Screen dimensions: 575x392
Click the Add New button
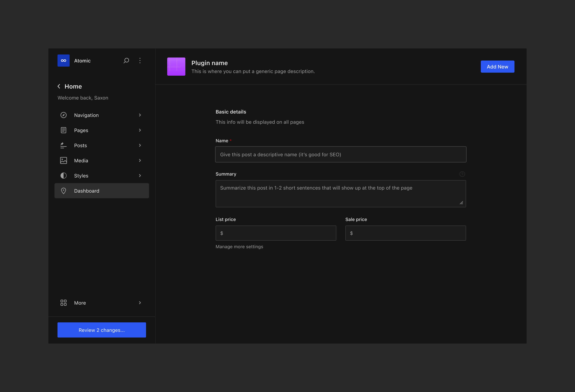[x=498, y=66]
